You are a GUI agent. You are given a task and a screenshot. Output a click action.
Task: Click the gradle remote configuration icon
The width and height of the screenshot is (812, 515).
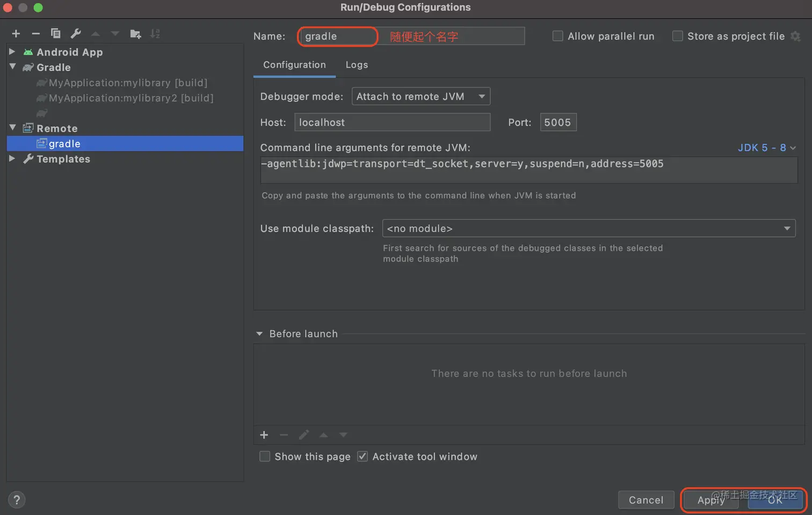[41, 143]
